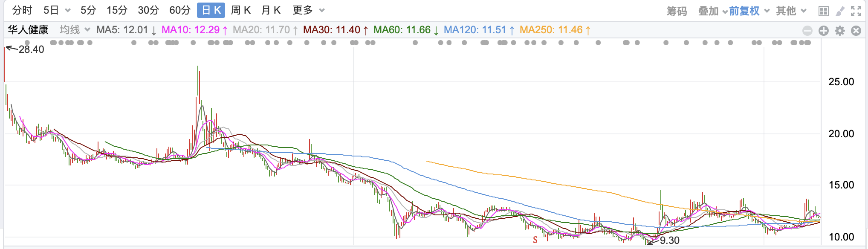
Task: Close the indicator with the X icon
Action: point(856,31)
